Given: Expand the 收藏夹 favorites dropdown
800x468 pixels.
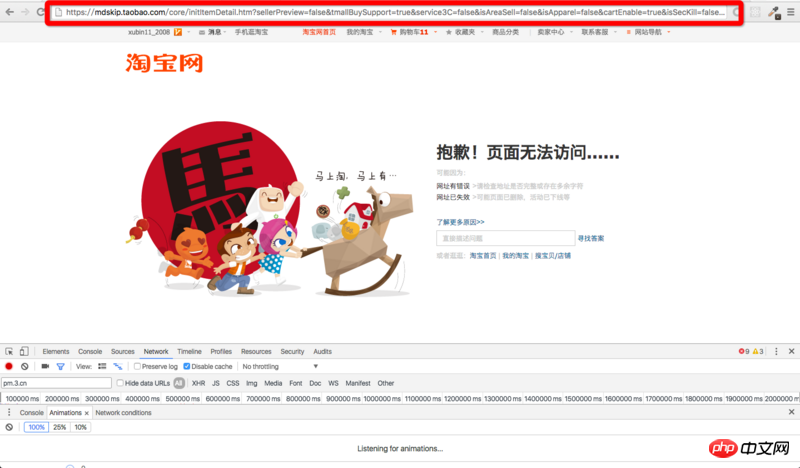Looking at the screenshot, I should point(482,32).
